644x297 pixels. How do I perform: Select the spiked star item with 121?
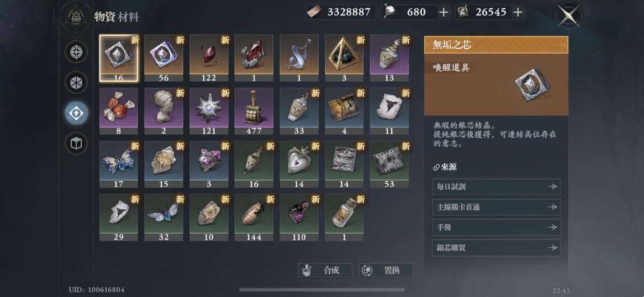click(209, 111)
